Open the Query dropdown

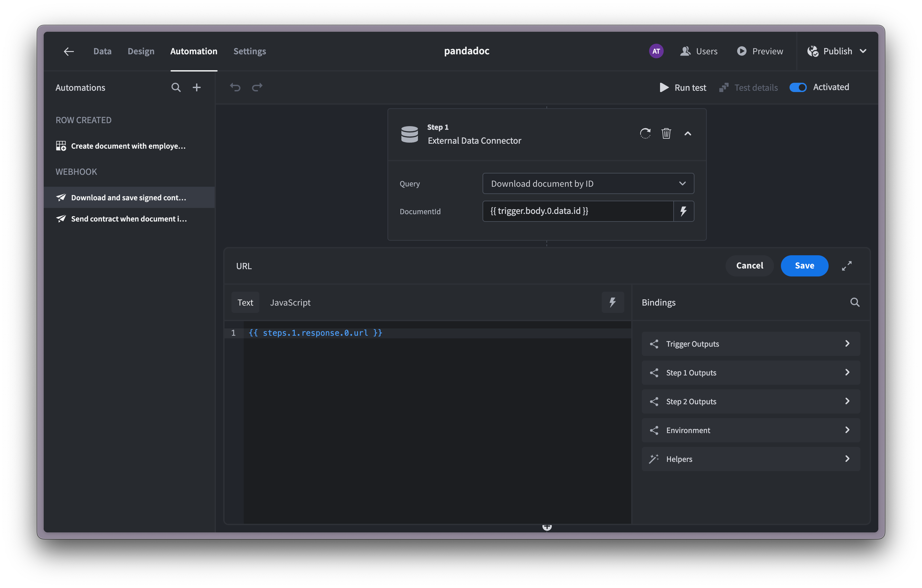(x=588, y=184)
